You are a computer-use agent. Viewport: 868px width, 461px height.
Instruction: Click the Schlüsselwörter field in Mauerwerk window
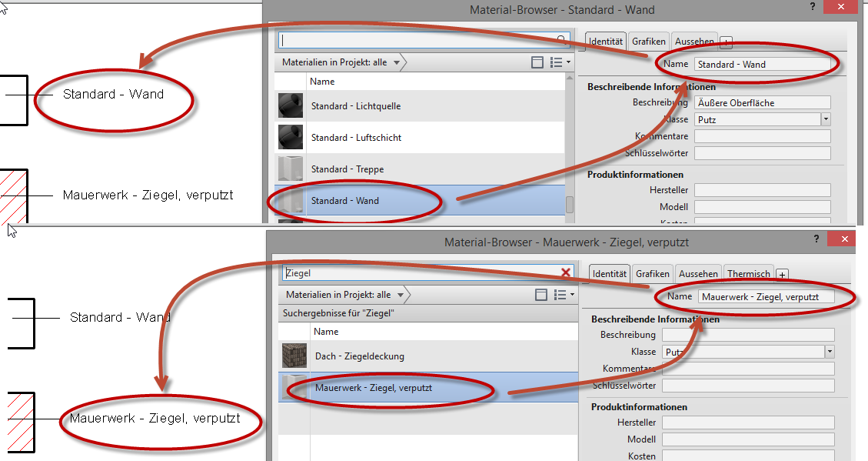coord(748,385)
